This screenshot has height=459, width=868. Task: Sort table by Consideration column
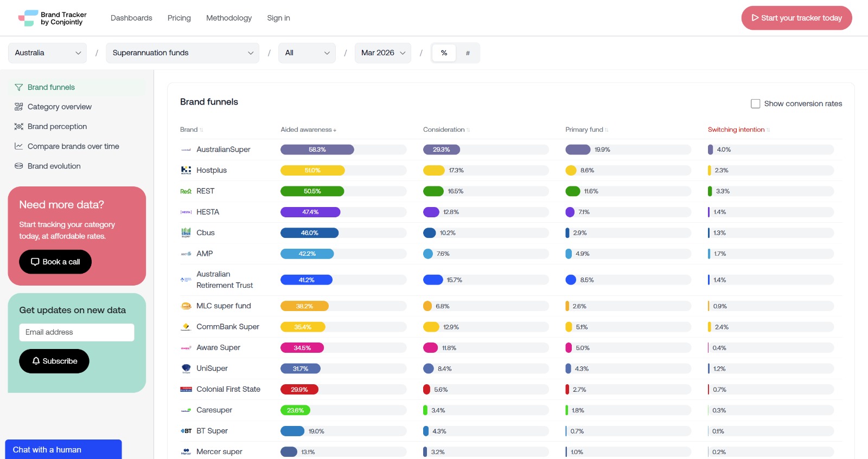click(446, 130)
